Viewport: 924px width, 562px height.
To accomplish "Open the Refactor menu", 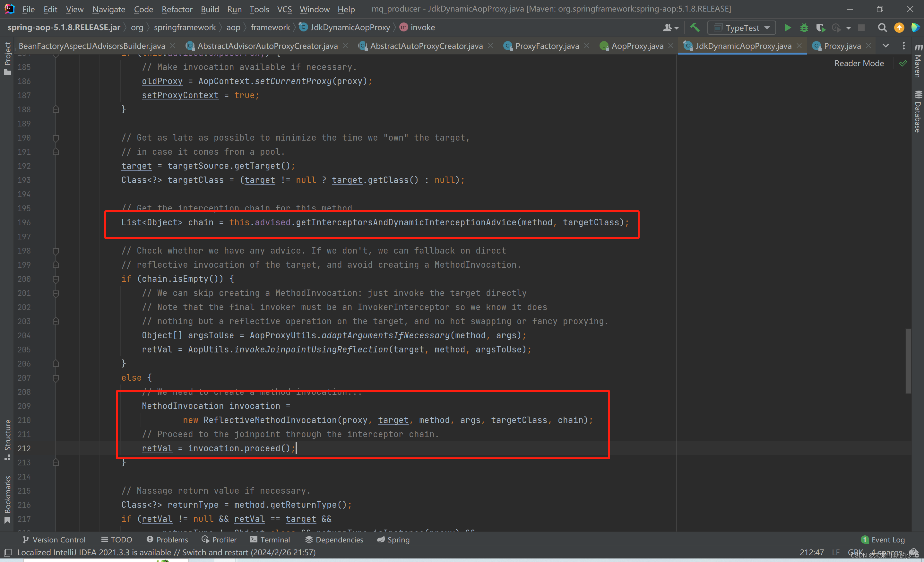I will (177, 9).
